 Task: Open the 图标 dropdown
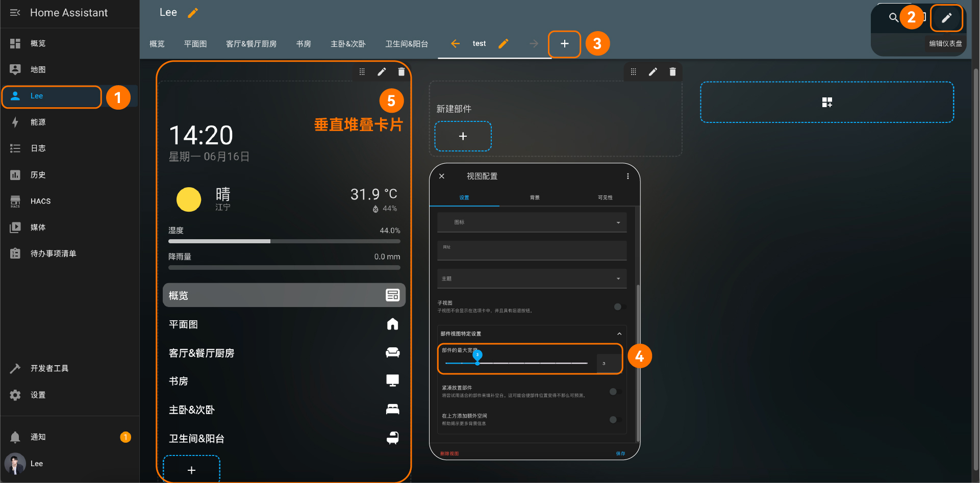532,222
